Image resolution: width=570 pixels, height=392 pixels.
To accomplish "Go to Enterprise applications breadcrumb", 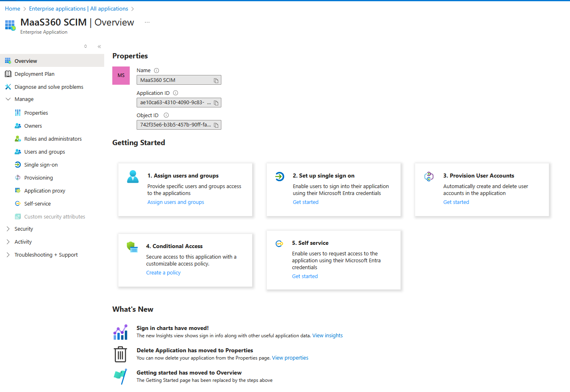I will 57,9.
